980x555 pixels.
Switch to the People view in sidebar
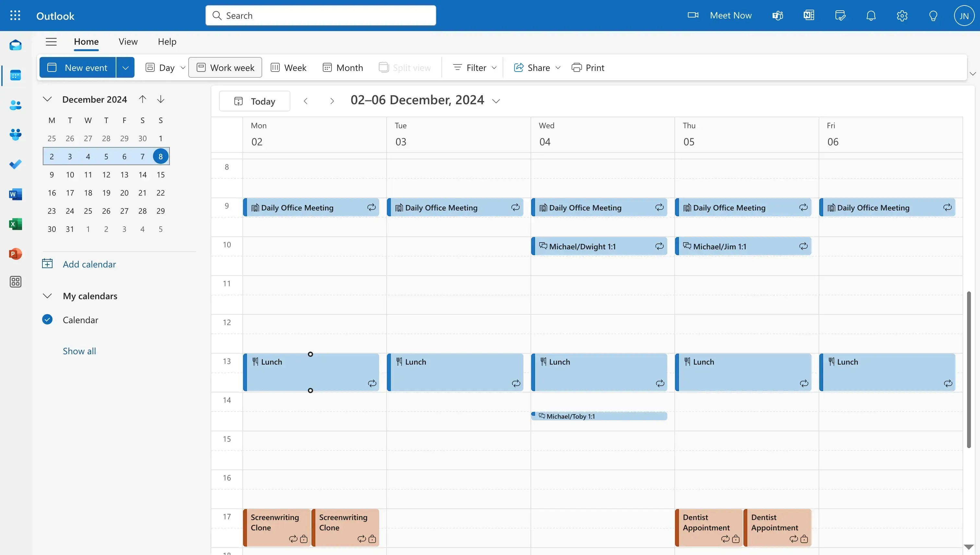click(x=15, y=105)
